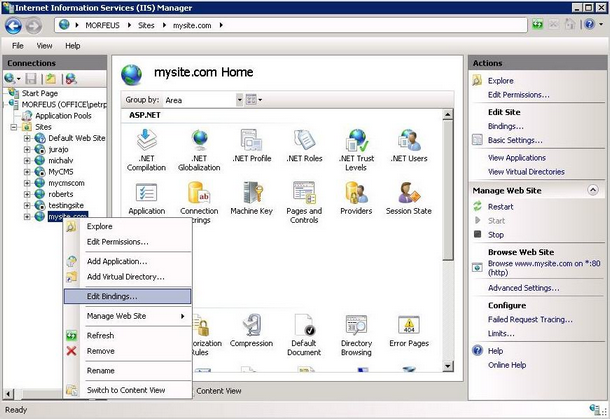Choose Edit Bindings in context menu

[x=128, y=296]
